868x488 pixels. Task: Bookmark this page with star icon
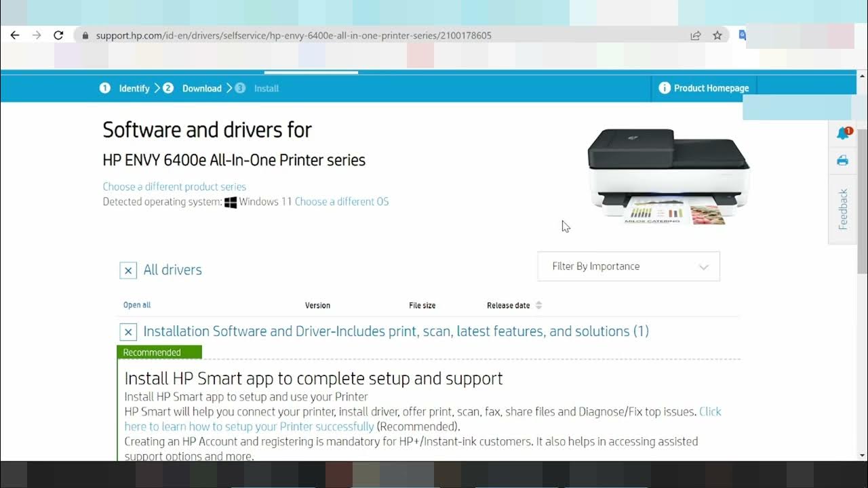717,35
